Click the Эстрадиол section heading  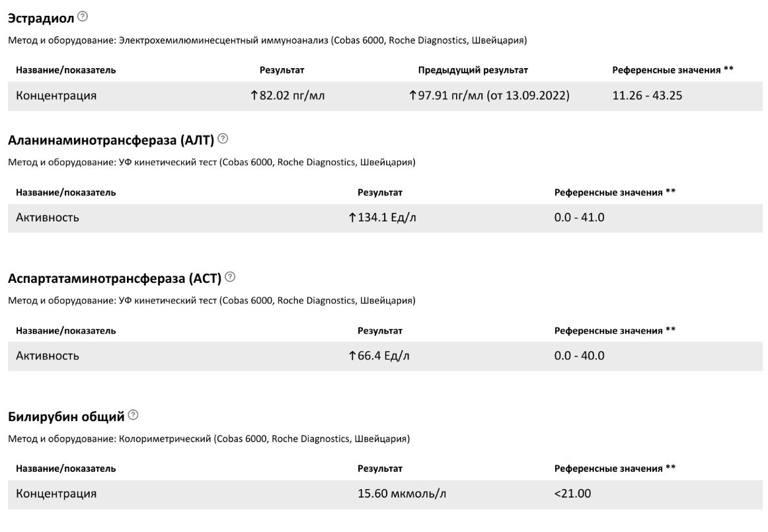pos(40,17)
